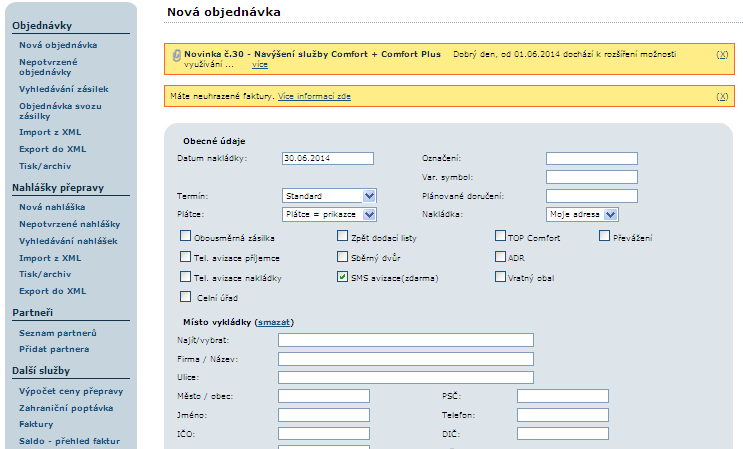Image resolution: width=743 pixels, height=449 pixels.
Task: Focus the IČO input field
Action: pyautogui.click(x=324, y=433)
